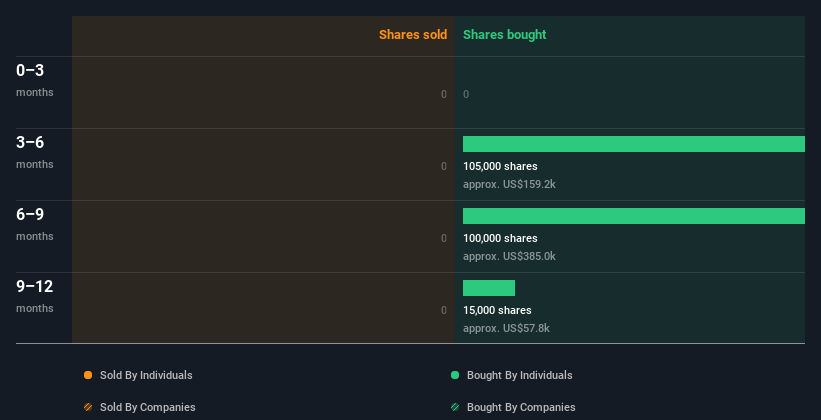Viewport: 821px width, 420px height.
Task: Select the Sold By Individuals legend label
Action: 146,375
